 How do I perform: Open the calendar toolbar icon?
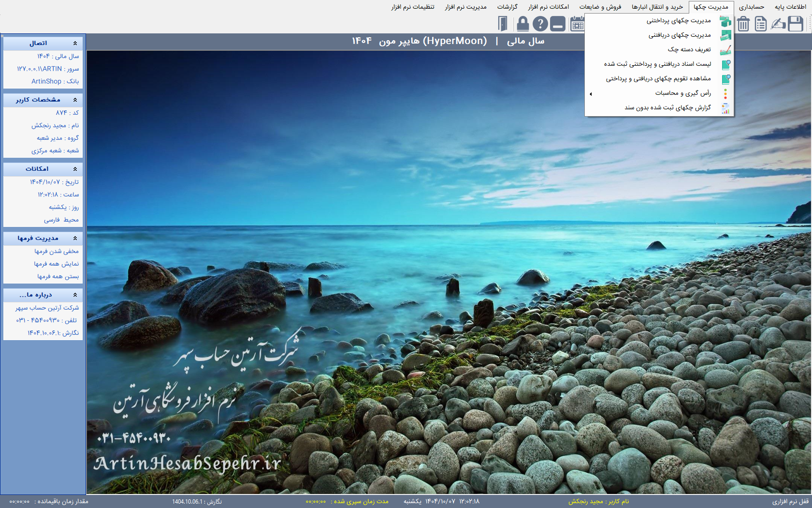pyautogui.click(x=577, y=23)
